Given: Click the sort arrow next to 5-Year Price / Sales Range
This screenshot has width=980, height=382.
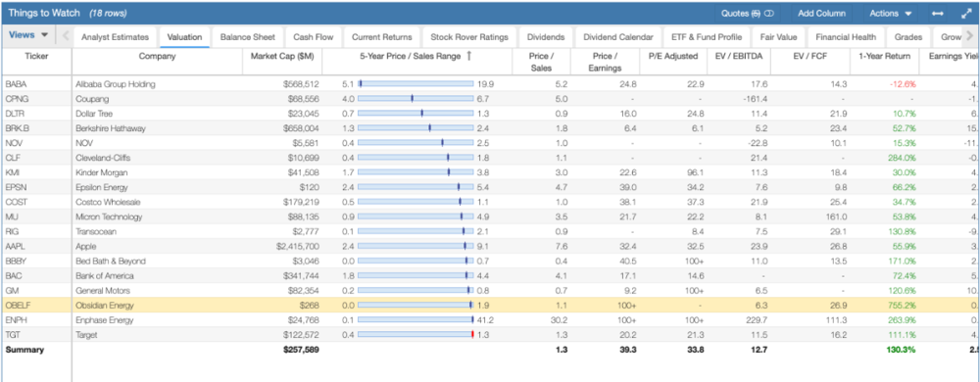Looking at the screenshot, I should pos(468,56).
